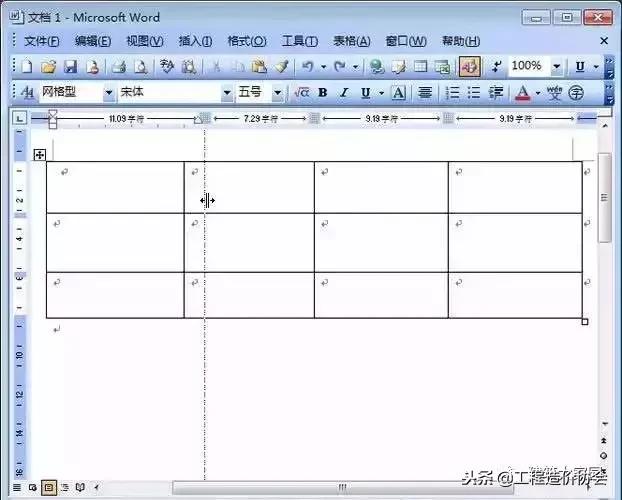622x500 pixels.
Task: Open font color dropdown arrow
Action: (x=538, y=93)
